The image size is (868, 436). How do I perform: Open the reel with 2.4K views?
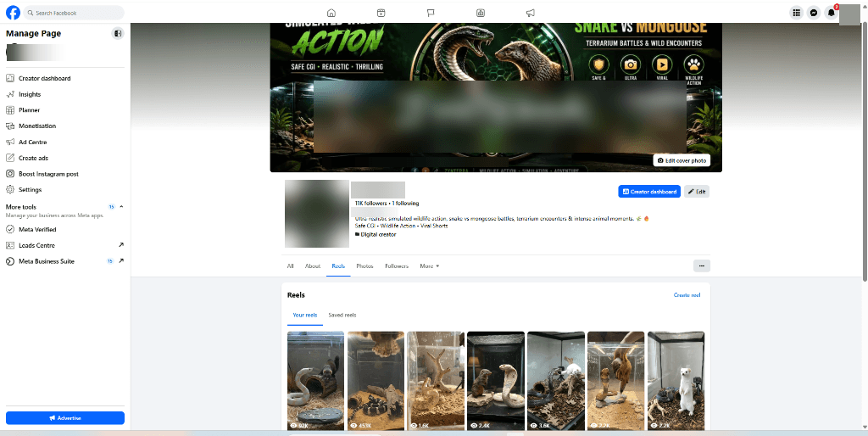[496, 381]
